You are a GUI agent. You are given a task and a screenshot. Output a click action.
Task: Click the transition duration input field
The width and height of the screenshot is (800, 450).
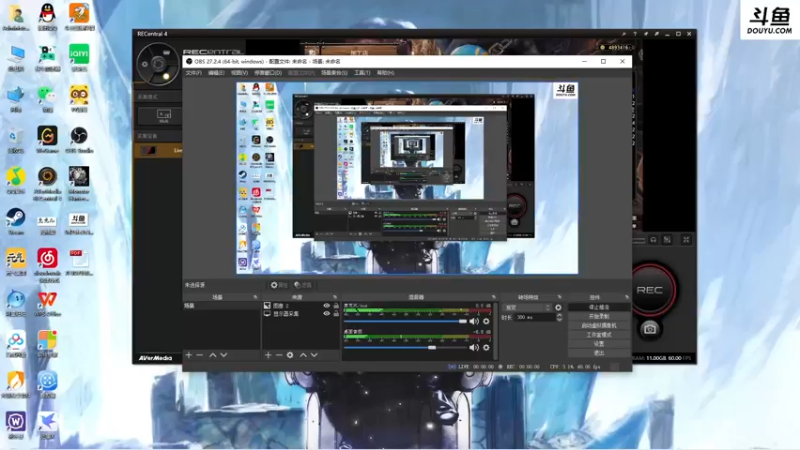(535, 317)
